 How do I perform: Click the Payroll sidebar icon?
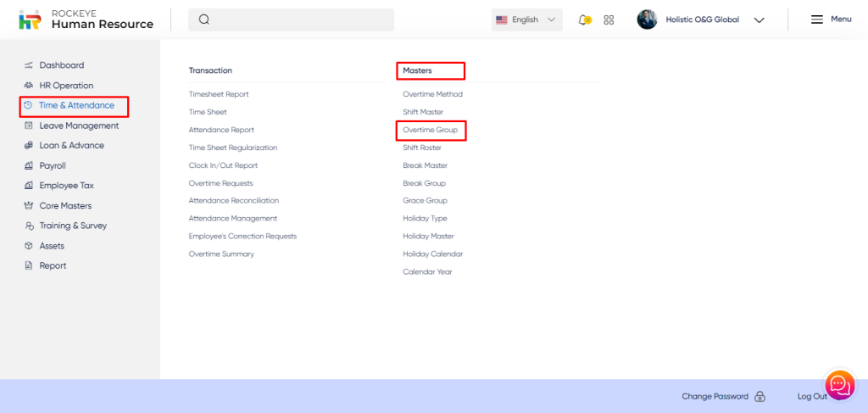(x=29, y=166)
